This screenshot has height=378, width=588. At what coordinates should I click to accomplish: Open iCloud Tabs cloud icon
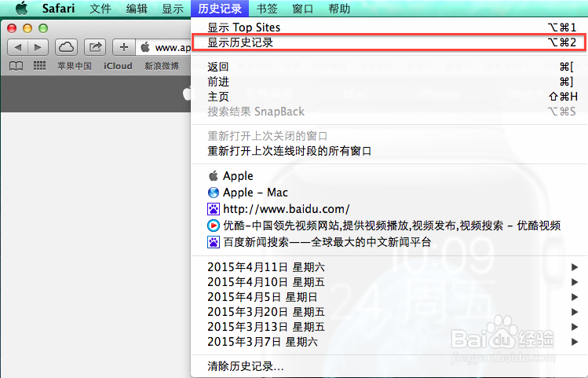point(67,47)
